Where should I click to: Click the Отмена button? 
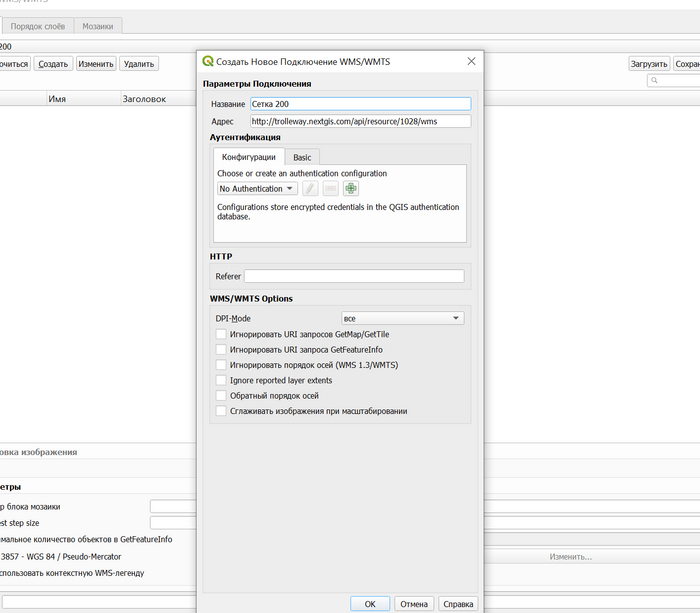click(x=414, y=604)
